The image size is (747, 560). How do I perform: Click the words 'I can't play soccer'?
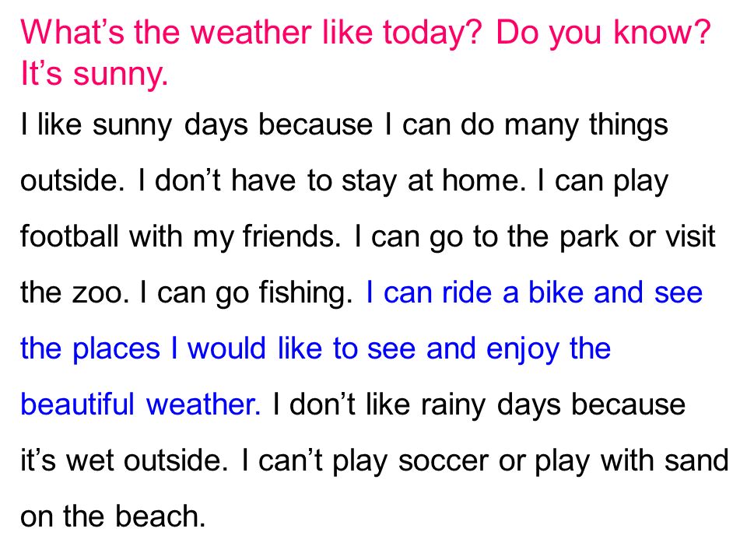click(x=365, y=462)
